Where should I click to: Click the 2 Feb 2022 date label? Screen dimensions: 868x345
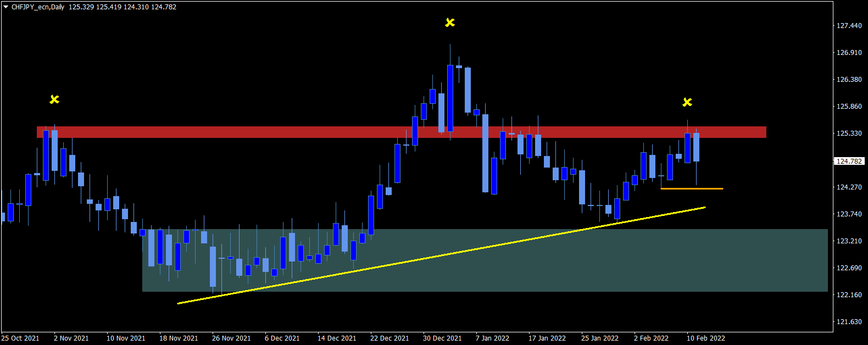[x=652, y=338]
